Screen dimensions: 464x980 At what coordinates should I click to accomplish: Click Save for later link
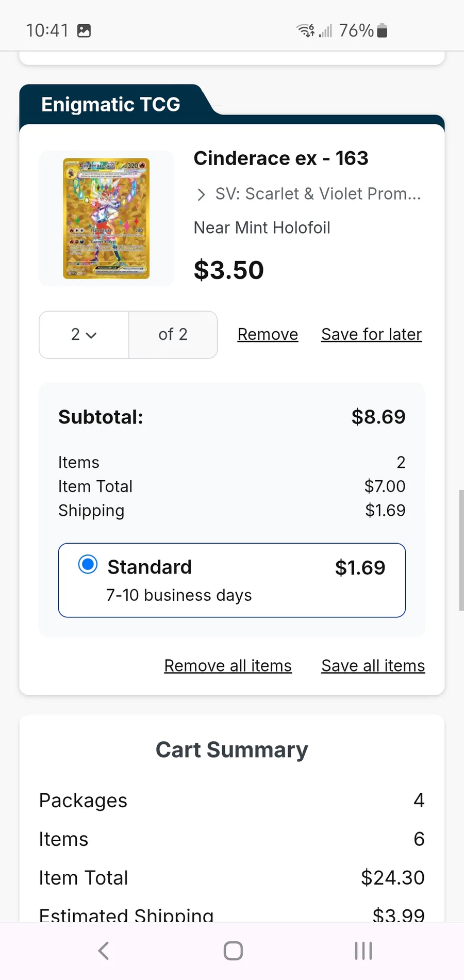click(x=371, y=335)
